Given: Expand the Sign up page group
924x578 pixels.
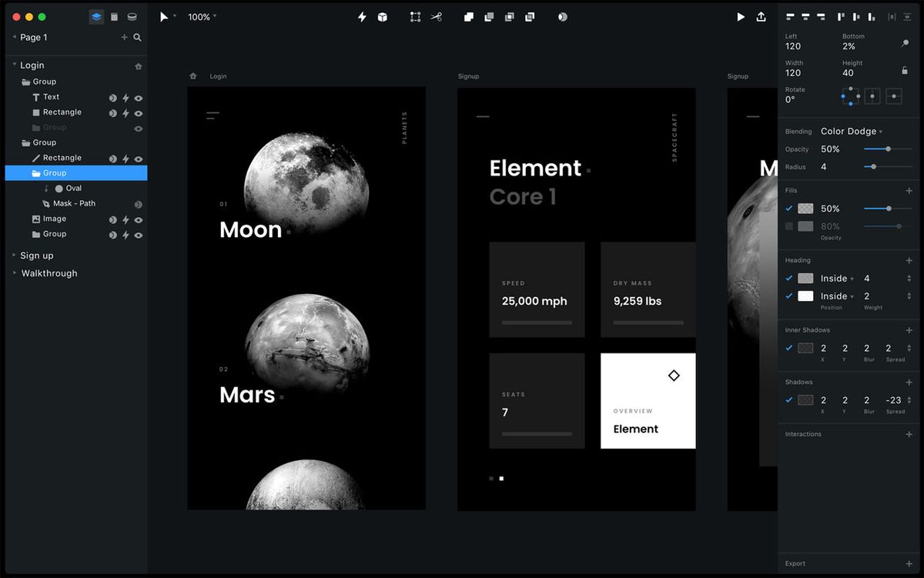Looking at the screenshot, I should [x=14, y=255].
